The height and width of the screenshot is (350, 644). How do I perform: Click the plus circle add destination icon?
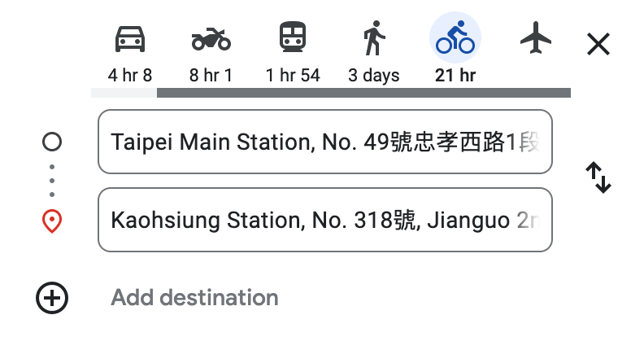click(x=52, y=298)
